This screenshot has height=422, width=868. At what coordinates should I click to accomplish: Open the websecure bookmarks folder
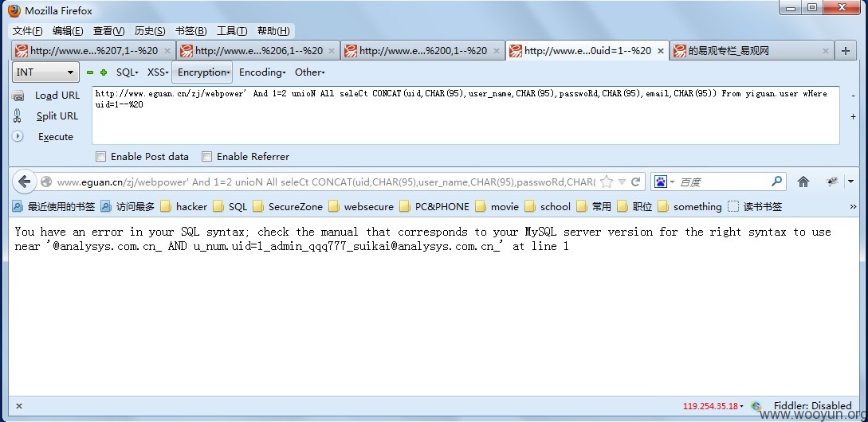(361, 207)
